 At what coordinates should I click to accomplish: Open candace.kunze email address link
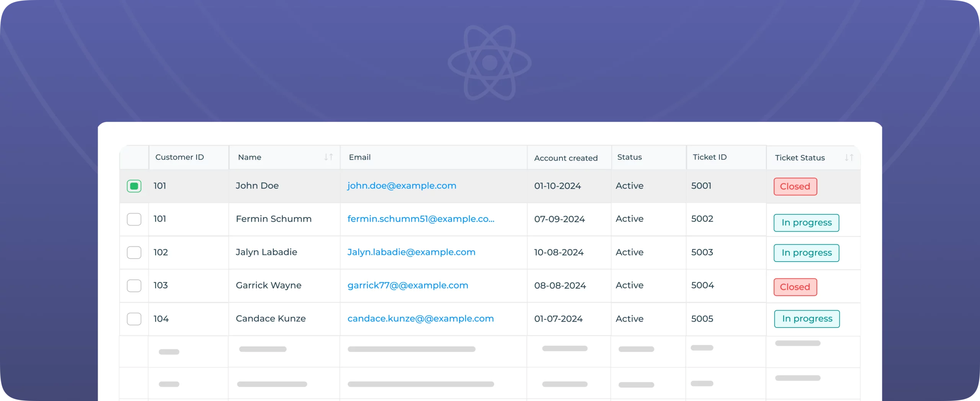420,319
